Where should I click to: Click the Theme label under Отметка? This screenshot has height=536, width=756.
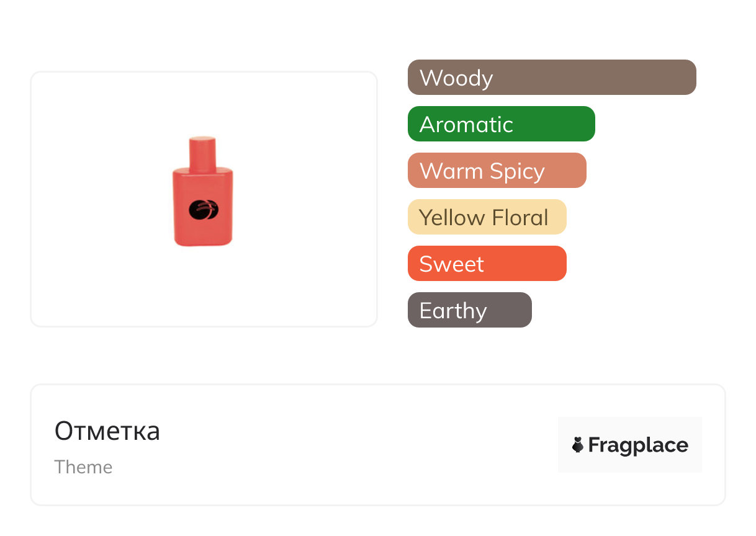click(x=83, y=467)
